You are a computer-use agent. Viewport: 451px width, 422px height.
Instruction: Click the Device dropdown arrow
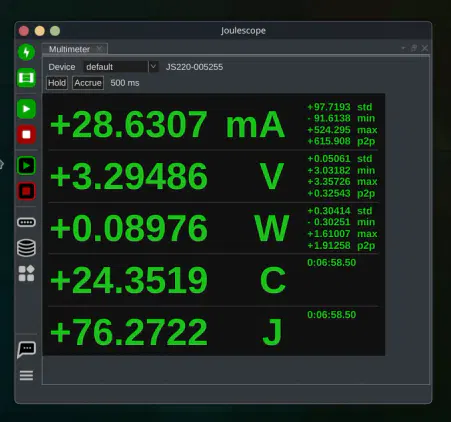point(153,67)
